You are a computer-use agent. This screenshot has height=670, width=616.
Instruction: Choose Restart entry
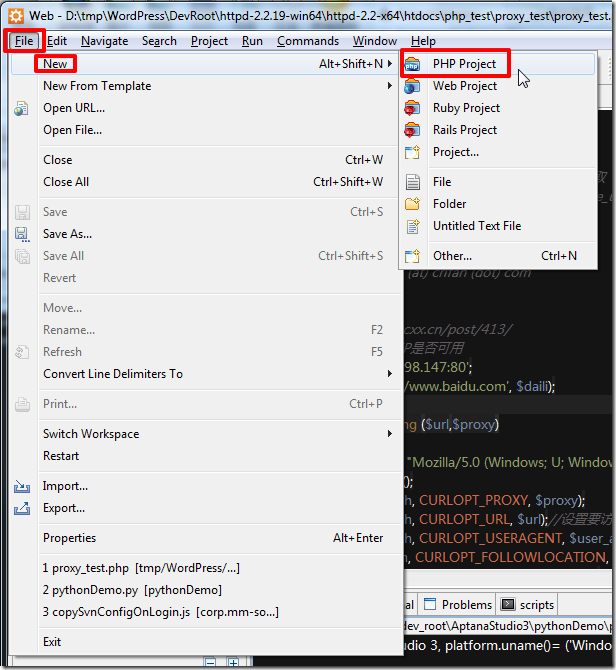click(204, 456)
